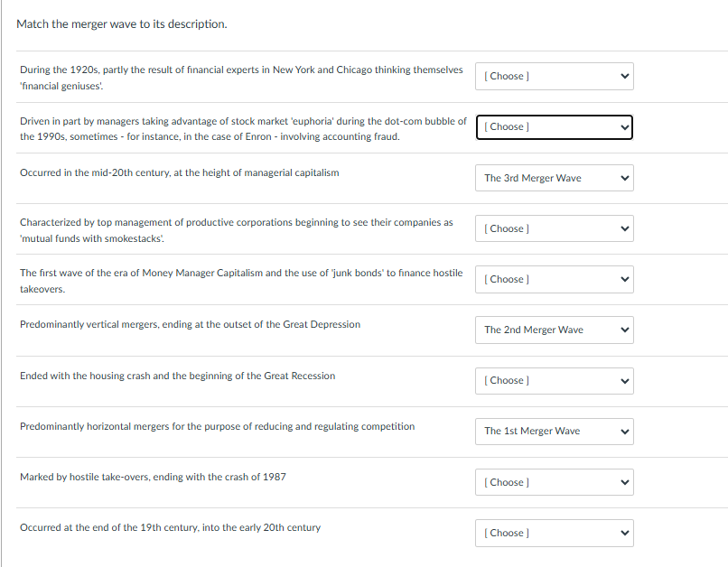Open the 'mutual funds with smokestacks' dropdown

[x=554, y=228]
